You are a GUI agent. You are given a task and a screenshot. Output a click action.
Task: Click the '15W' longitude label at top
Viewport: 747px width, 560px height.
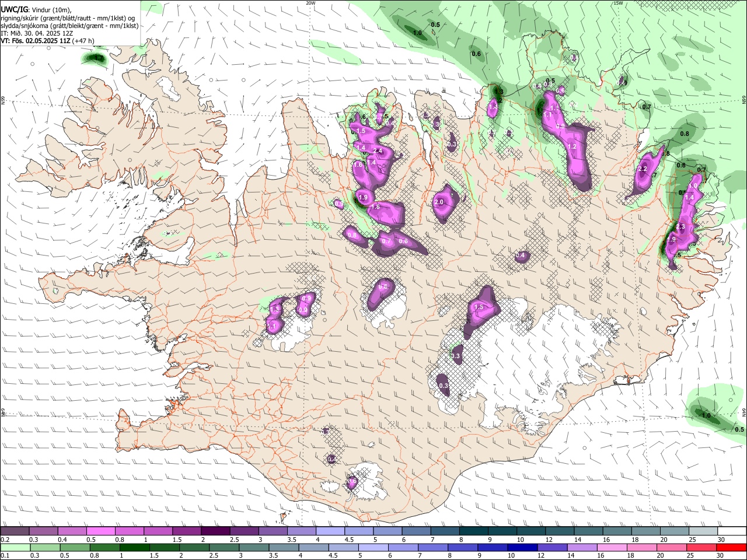(x=618, y=3)
